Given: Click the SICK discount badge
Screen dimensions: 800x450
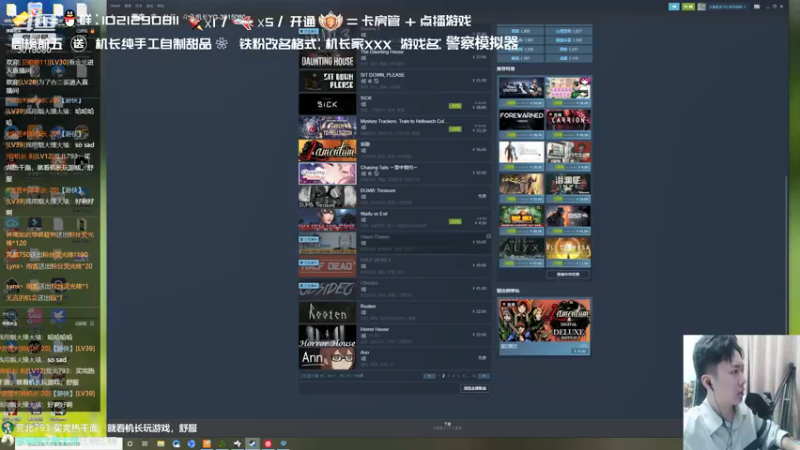Looking at the screenshot, I should (x=455, y=106).
